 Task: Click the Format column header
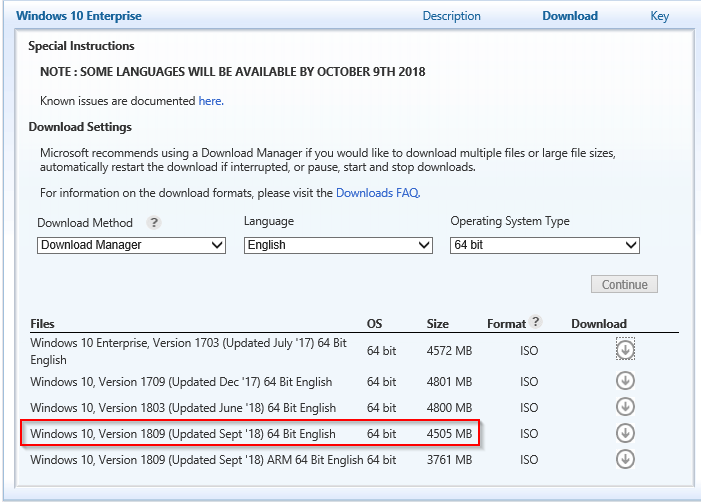pyautogui.click(x=507, y=324)
